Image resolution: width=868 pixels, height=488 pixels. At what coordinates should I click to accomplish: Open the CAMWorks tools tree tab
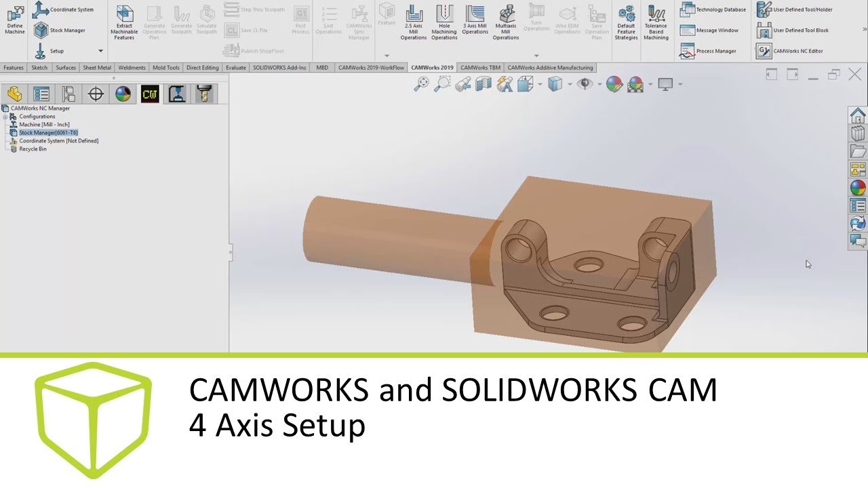pos(203,94)
